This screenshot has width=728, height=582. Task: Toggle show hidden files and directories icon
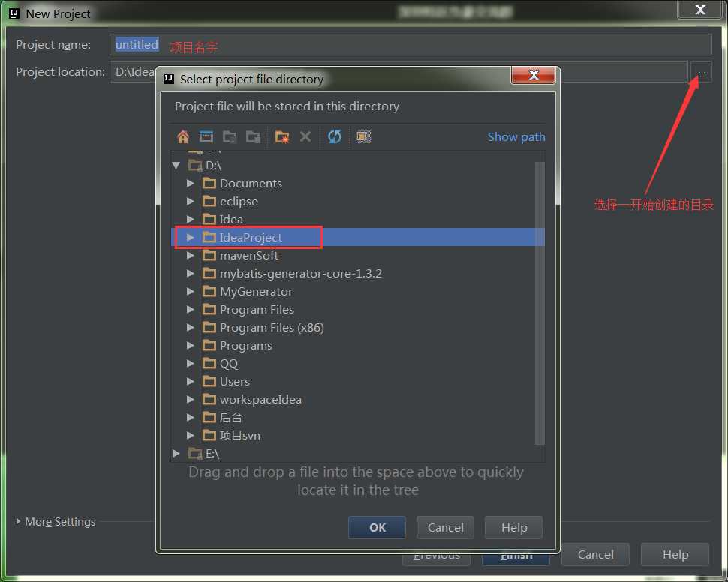pyautogui.click(x=363, y=136)
